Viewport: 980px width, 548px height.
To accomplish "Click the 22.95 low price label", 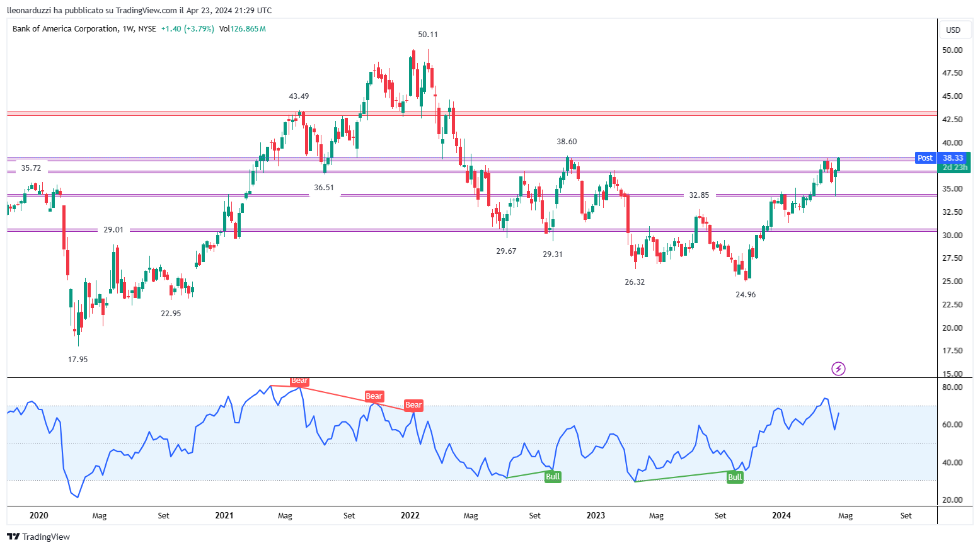I will (171, 313).
